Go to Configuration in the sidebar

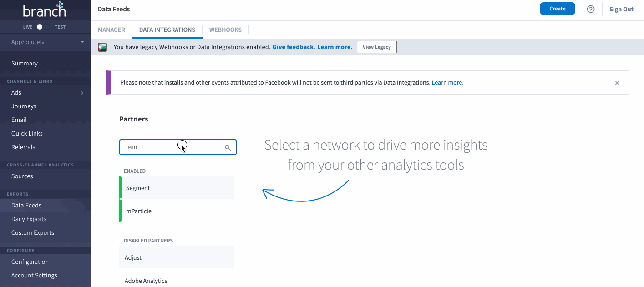point(30,262)
